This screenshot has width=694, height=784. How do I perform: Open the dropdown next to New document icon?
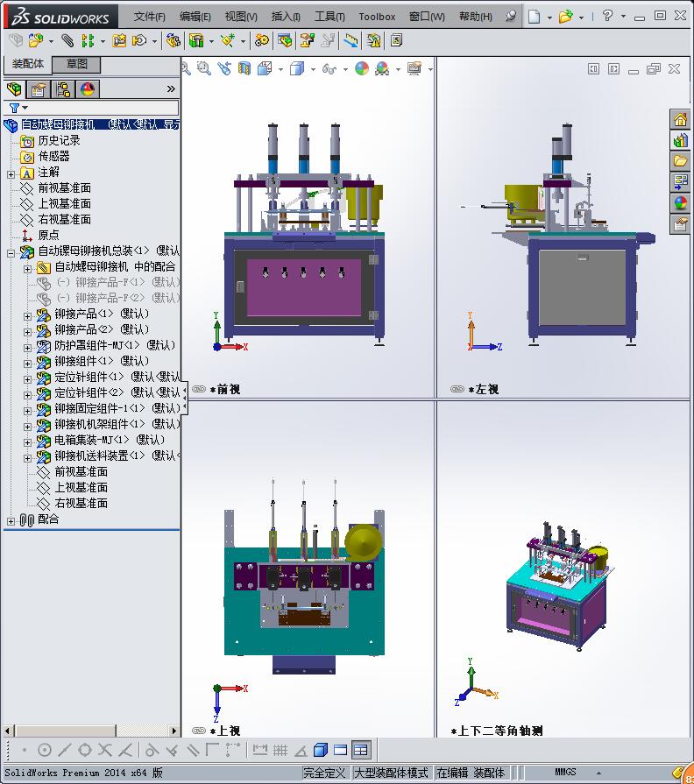click(549, 18)
